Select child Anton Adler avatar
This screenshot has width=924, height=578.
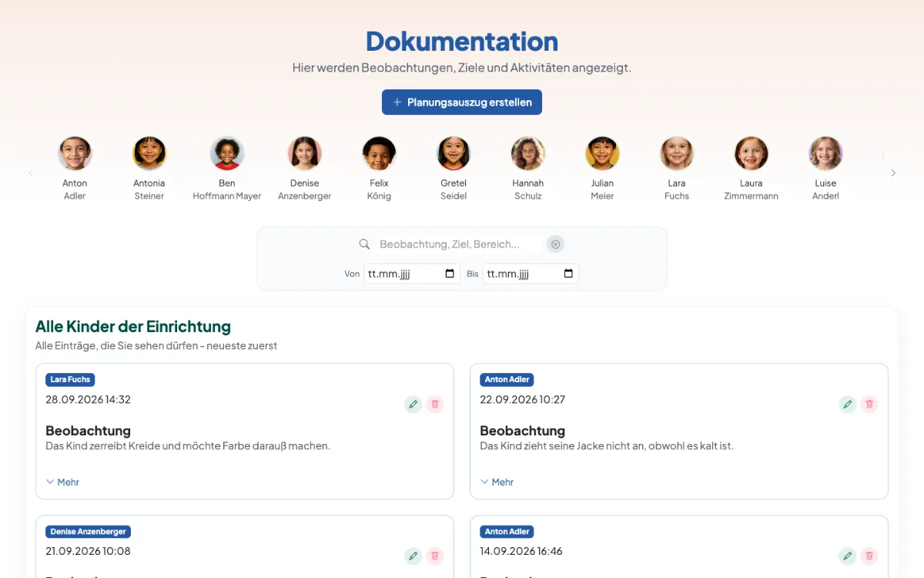tap(75, 153)
